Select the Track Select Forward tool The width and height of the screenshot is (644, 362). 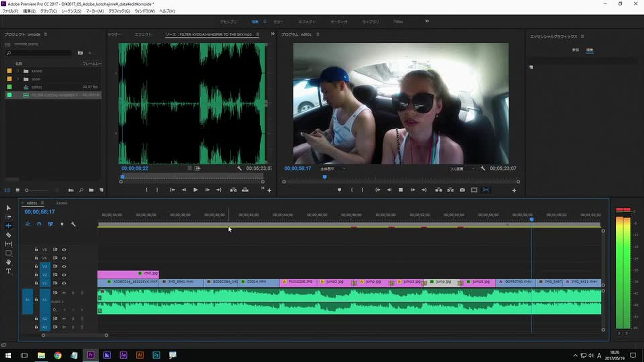click(8, 217)
